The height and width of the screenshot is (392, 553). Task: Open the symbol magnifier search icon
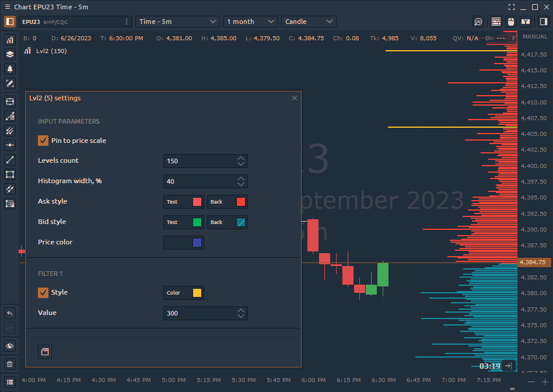click(478, 21)
